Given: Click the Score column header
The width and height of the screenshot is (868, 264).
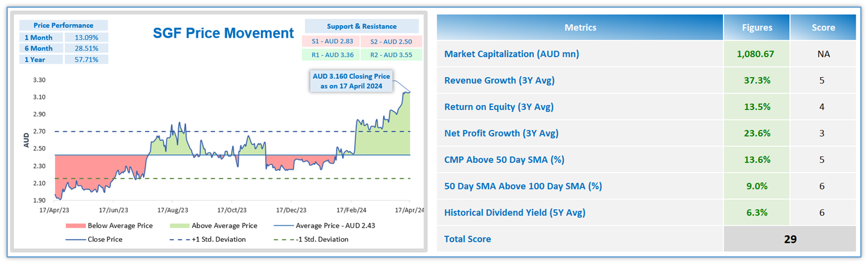Looking at the screenshot, I should [822, 27].
